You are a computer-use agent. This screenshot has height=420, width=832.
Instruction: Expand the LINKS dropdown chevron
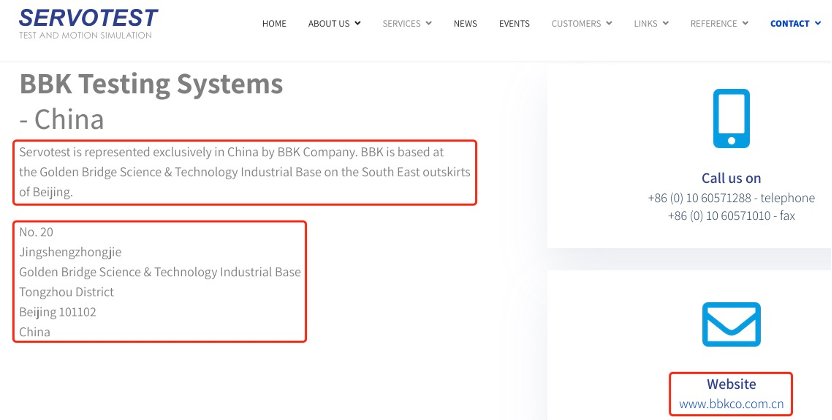click(x=665, y=23)
